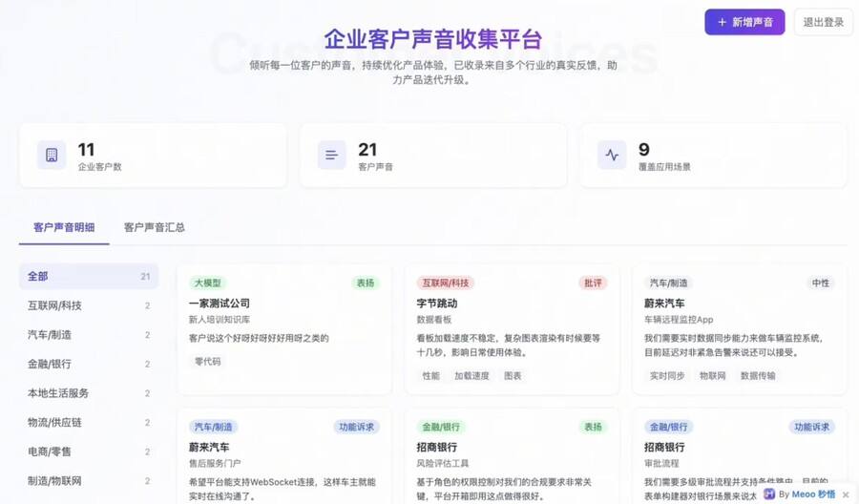Click 审批流程 subtitle text
Screen dimensions: 859x504
661,464
